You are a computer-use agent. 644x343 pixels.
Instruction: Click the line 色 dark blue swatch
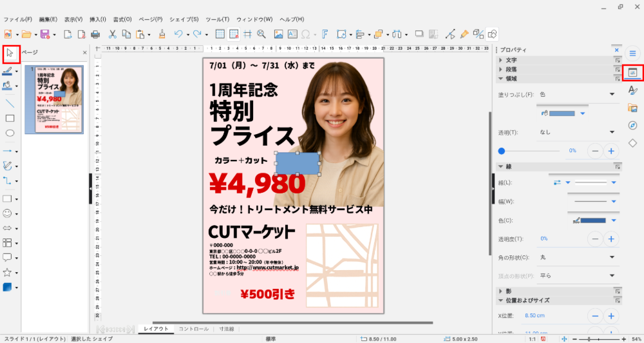click(x=592, y=220)
